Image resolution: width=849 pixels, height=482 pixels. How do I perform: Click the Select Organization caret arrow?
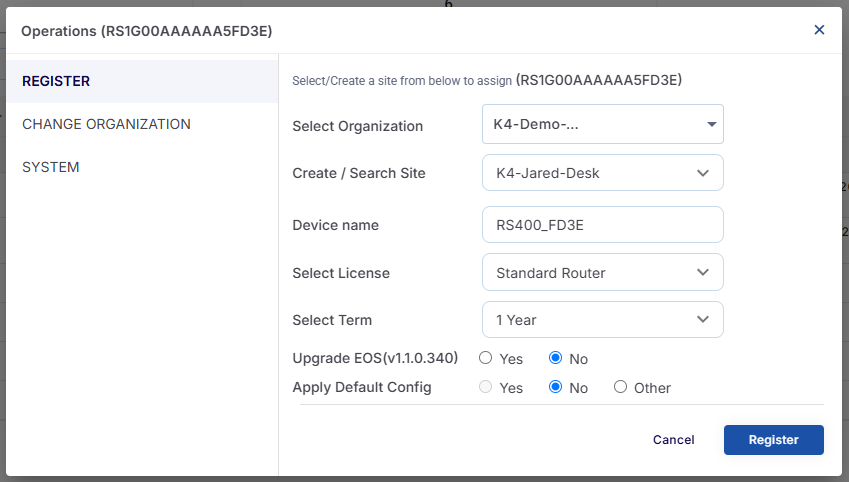tap(711, 125)
